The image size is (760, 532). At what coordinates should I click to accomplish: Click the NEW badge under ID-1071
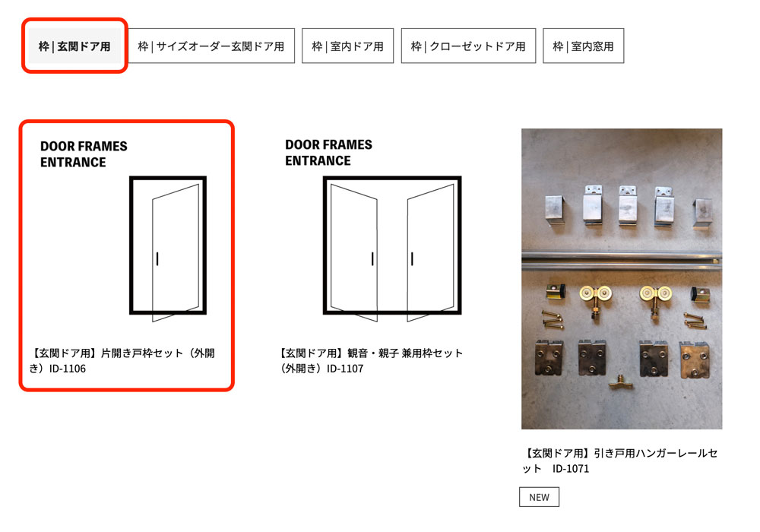tap(539, 497)
